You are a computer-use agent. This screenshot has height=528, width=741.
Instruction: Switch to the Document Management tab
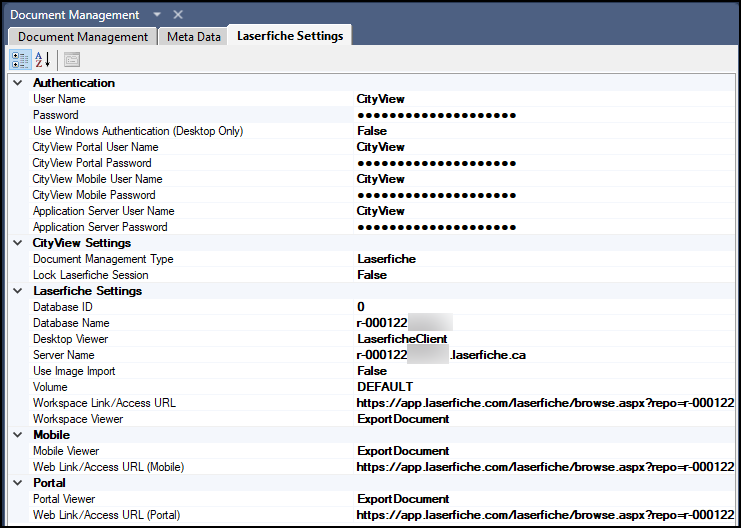coord(83,37)
